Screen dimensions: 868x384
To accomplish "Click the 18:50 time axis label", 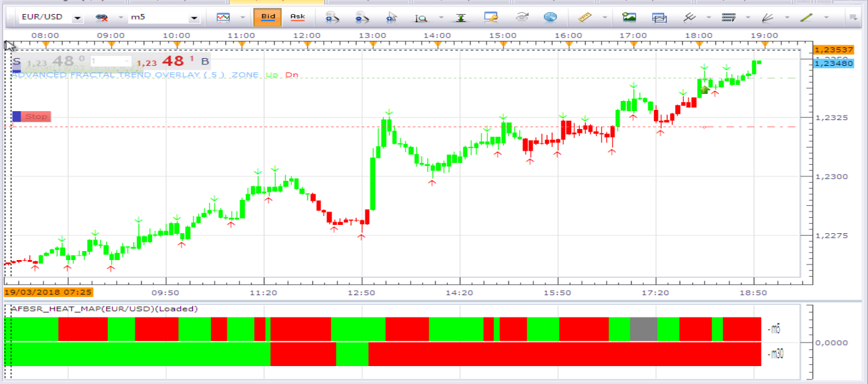I will click(x=754, y=292).
